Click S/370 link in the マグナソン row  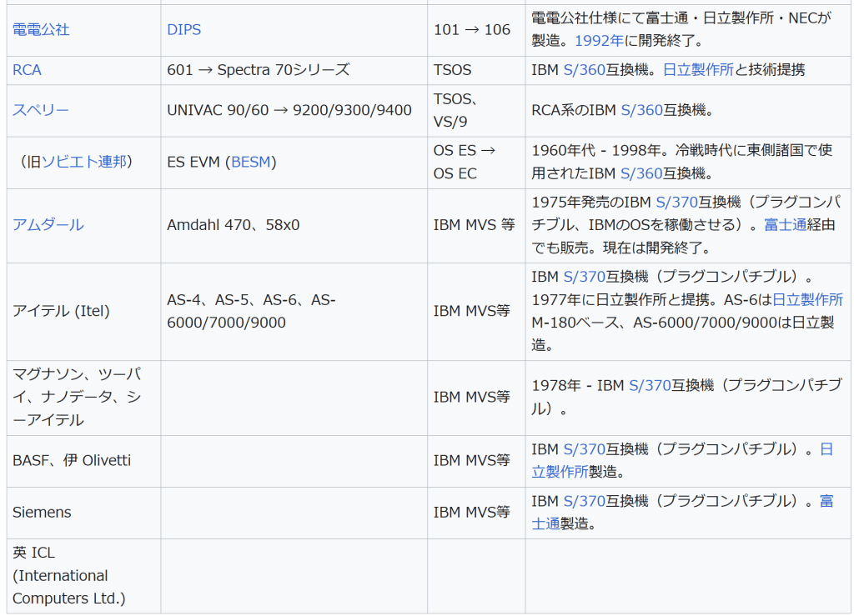[649, 386]
